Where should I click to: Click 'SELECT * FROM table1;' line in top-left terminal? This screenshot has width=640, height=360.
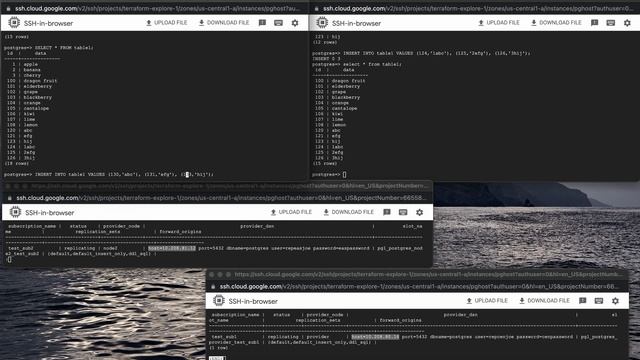(x=49, y=48)
